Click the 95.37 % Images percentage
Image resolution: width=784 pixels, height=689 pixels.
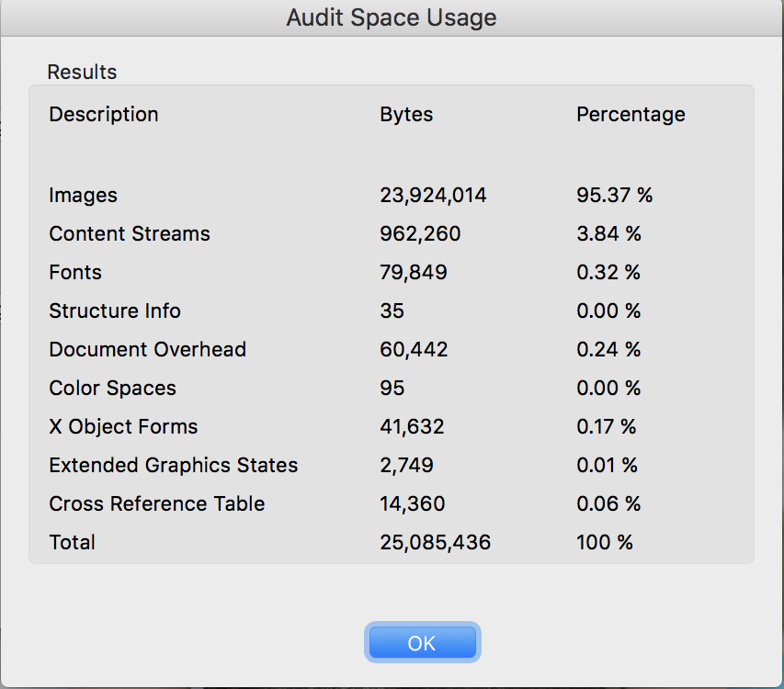tap(614, 196)
